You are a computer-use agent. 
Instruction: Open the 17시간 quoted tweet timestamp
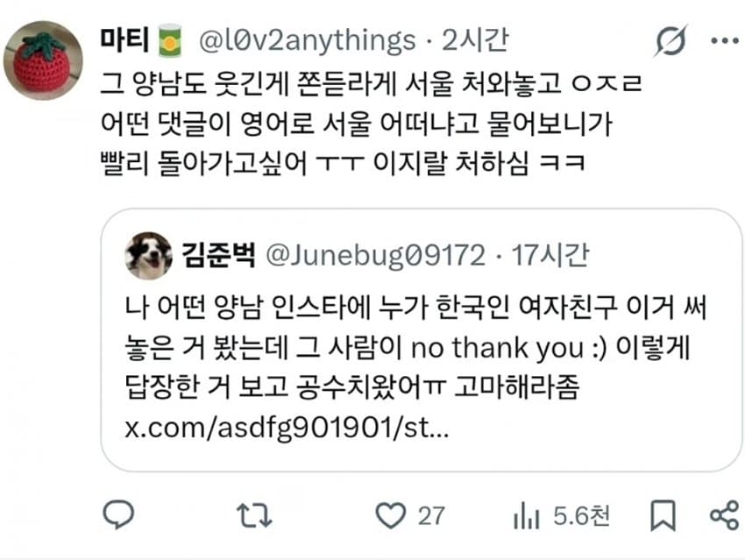coord(550,255)
